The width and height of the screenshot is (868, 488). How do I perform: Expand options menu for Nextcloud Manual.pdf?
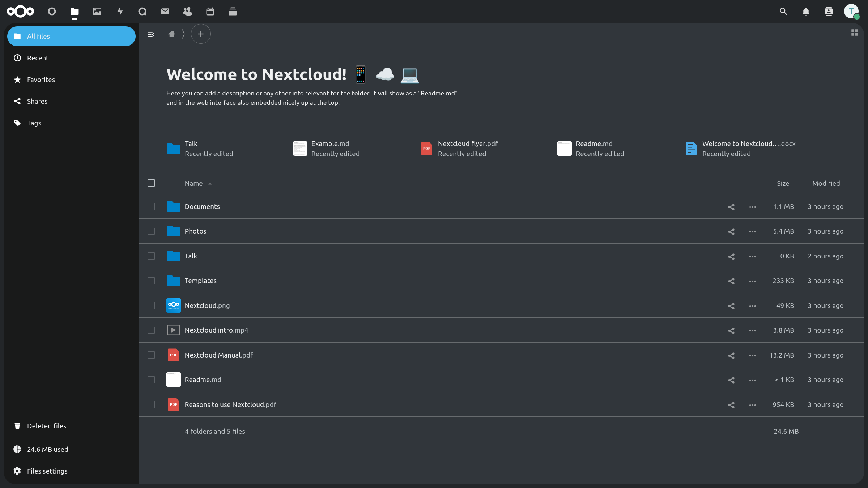click(752, 355)
